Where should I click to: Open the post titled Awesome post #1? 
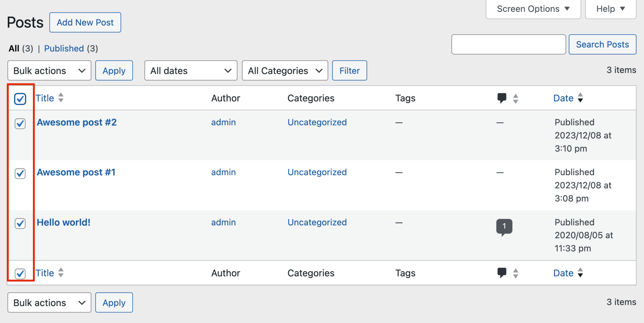tap(76, 172)
